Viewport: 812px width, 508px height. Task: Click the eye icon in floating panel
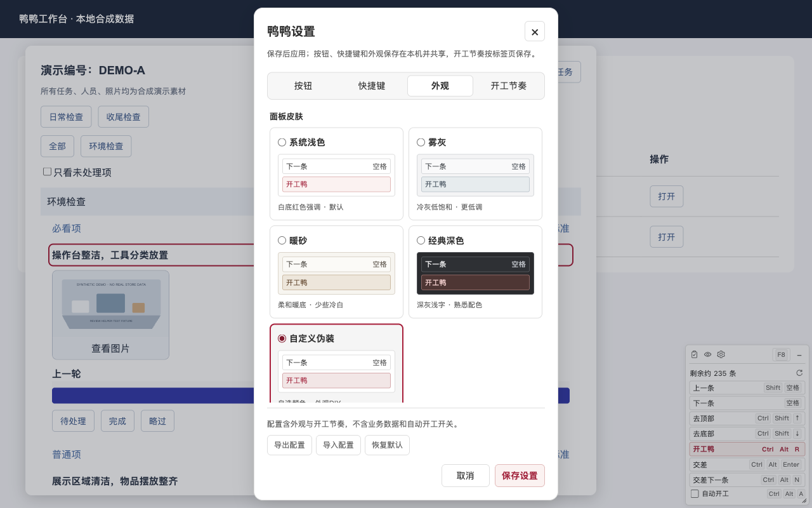[708, 354]
